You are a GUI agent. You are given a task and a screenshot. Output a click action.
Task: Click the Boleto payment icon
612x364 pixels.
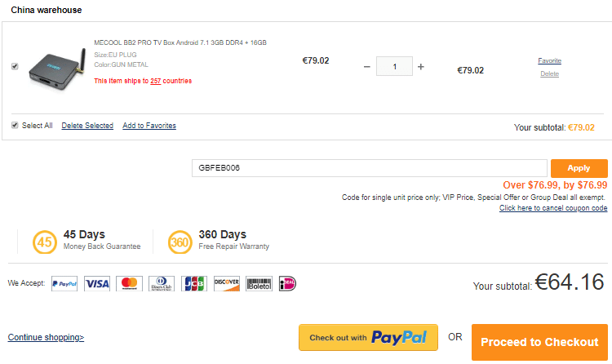[259, 284]
